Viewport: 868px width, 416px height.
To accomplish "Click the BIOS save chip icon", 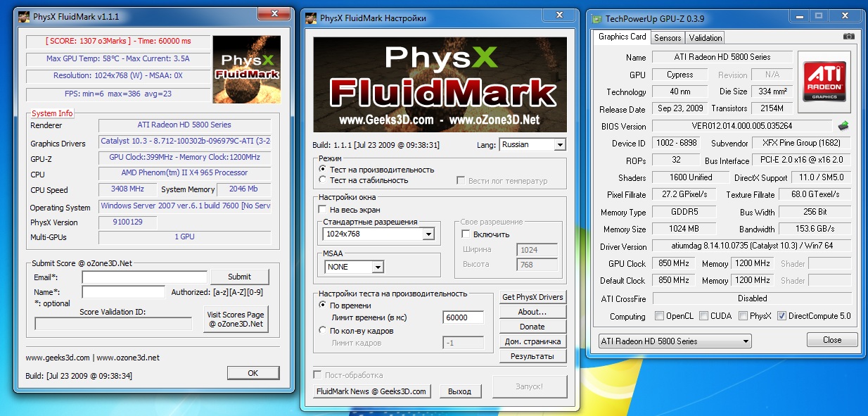I will (843, 126).
